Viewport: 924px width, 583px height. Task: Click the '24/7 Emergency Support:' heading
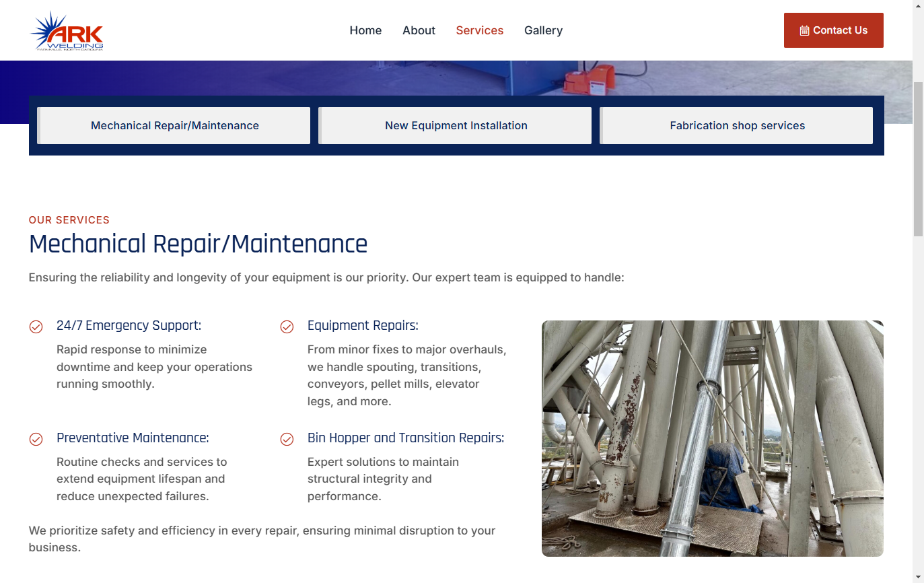129,326
